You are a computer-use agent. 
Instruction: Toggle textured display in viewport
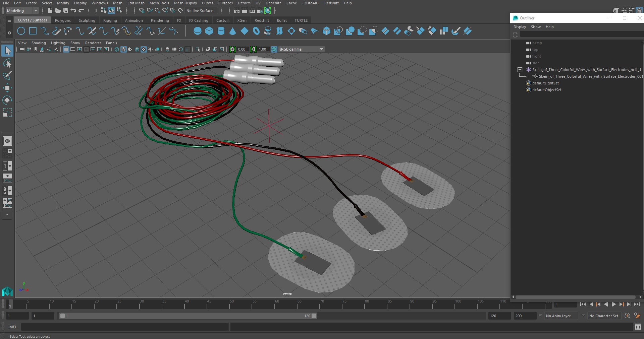click(x=144, y=49)
